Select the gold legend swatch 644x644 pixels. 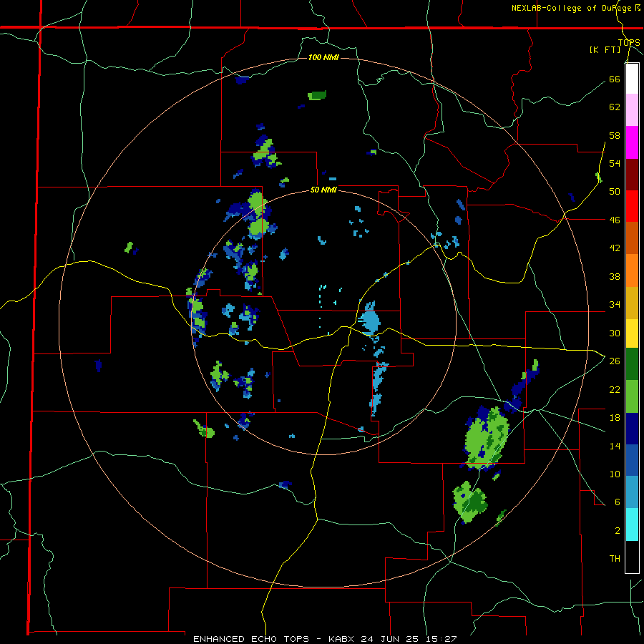632,303
